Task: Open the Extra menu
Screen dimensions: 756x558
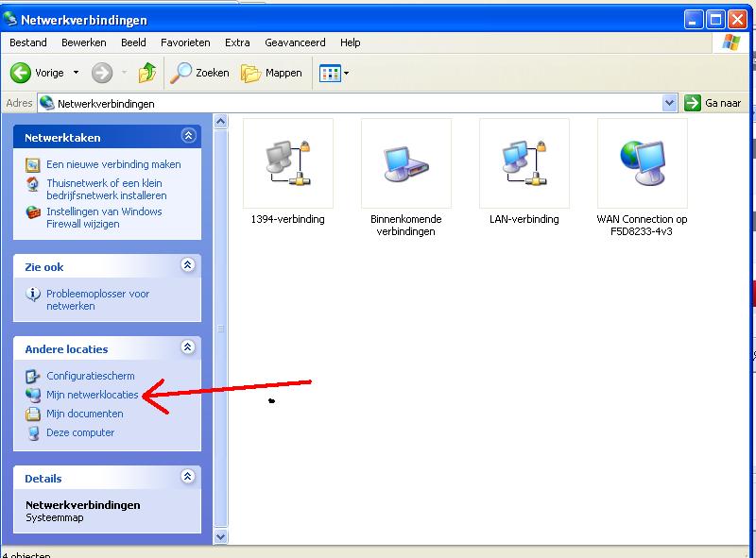Action: 237,42
